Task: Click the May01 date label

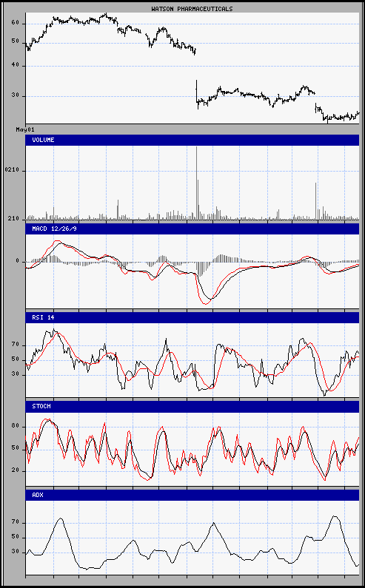Action: click(25, 129)
